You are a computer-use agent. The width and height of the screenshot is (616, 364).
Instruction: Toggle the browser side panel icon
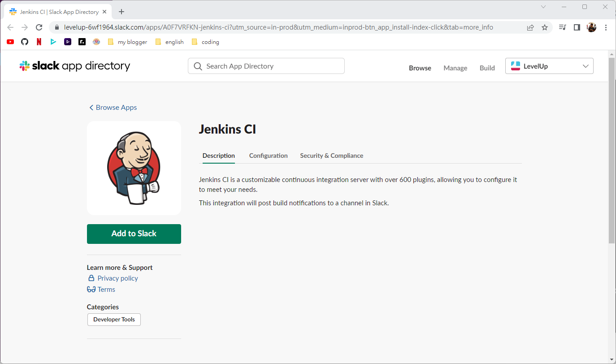click(x=577, y=27)
